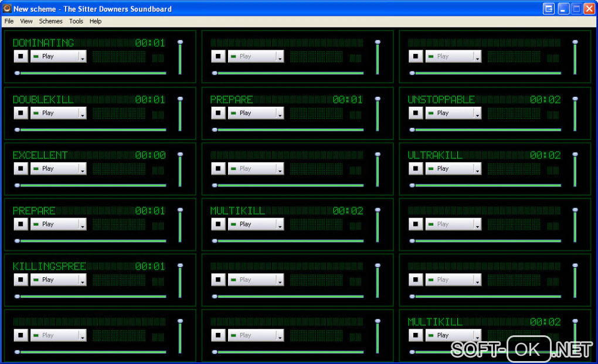Click the DOUBLEKILL position slider handle

coord(17,130)
